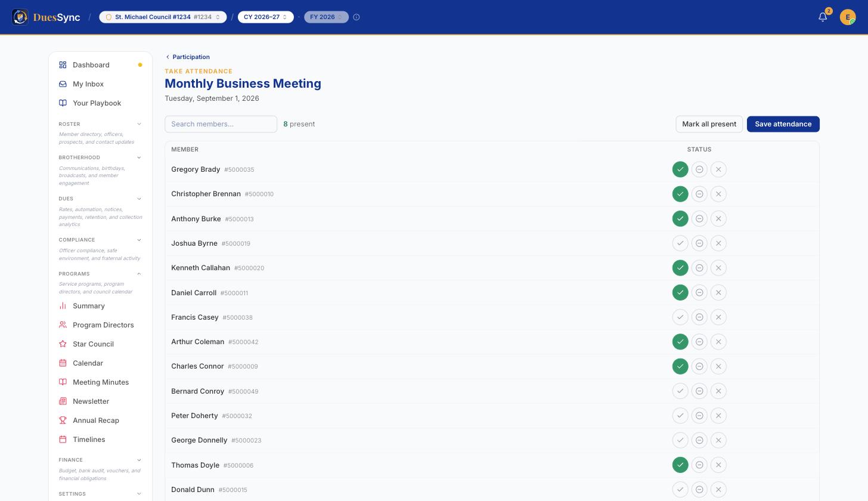
Task: Click the Program Directors people icon
Action: 63,325
